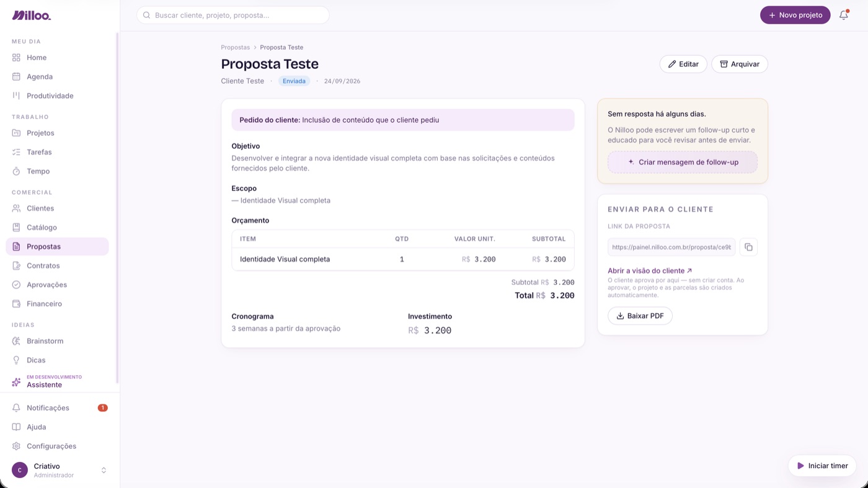The width and height of the screenshot is (868, 488).
Task: Click the date 24/09/2026
Action: click(x=342, y=81)
